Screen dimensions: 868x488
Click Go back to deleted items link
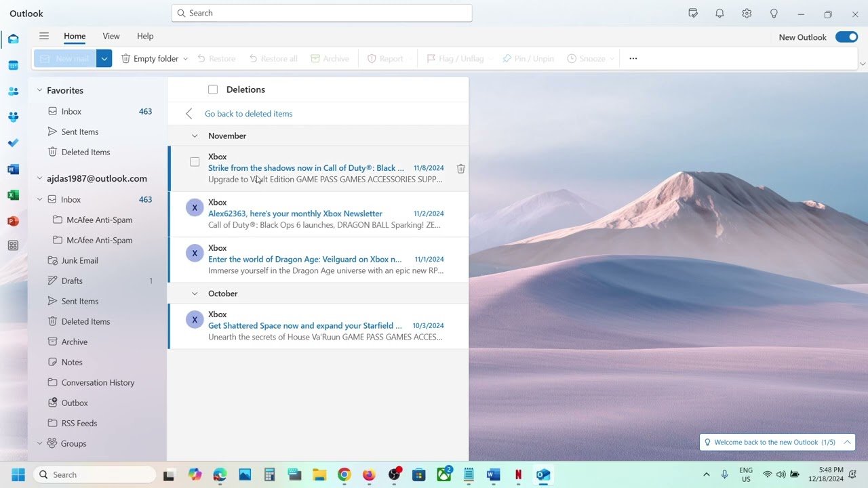249,114
